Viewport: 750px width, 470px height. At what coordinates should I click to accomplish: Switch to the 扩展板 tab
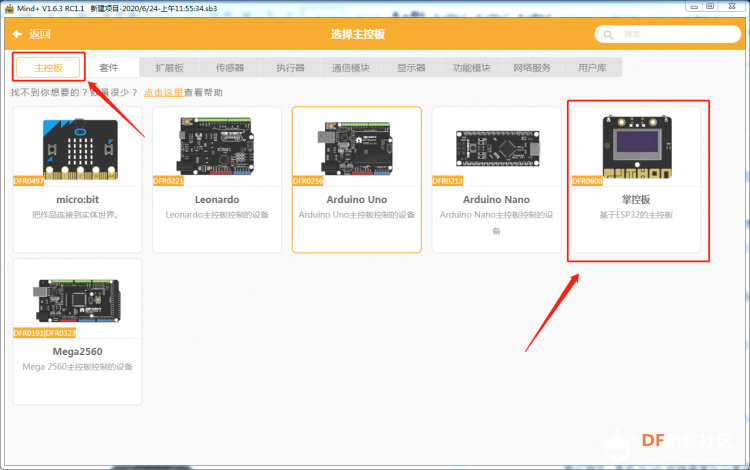(x=169, y=67)
